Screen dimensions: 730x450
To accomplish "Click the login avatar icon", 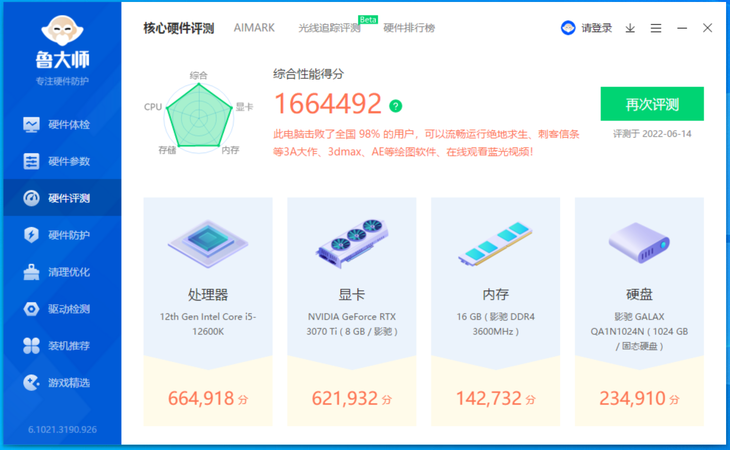I will click(568, 28).
